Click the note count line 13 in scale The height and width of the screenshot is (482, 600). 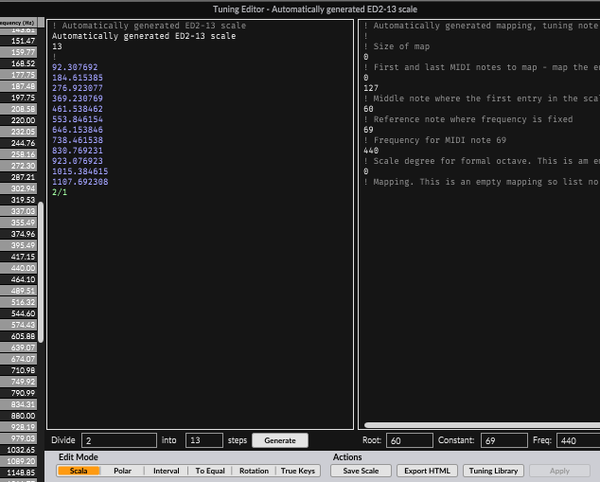57,46
